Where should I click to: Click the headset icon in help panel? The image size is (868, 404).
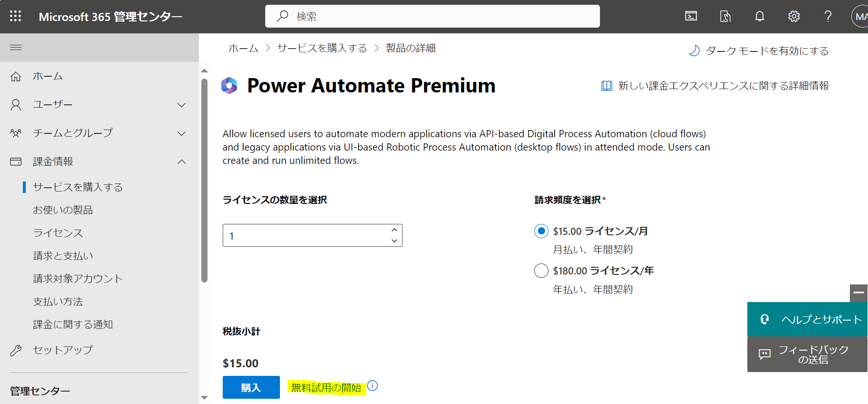pos(765,319)
